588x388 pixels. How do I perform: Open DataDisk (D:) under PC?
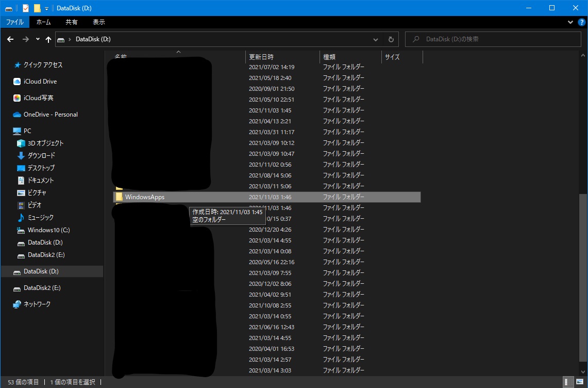tap(45, 242)
